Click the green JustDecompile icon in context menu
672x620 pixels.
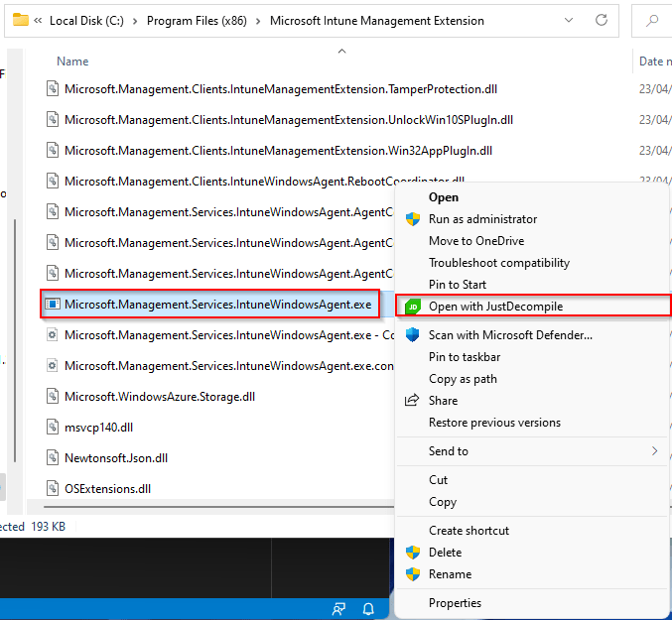pos(412,308)
